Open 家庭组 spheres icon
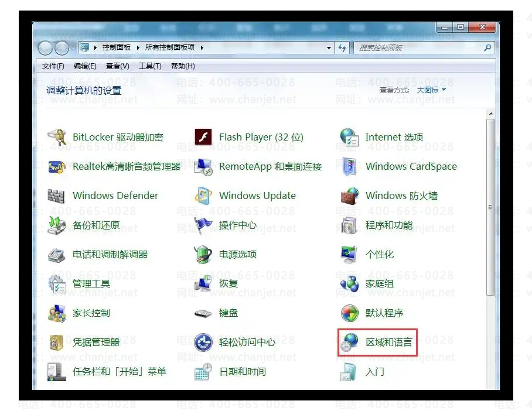This screenshot has width=532, height=411. tap(349, 284)
